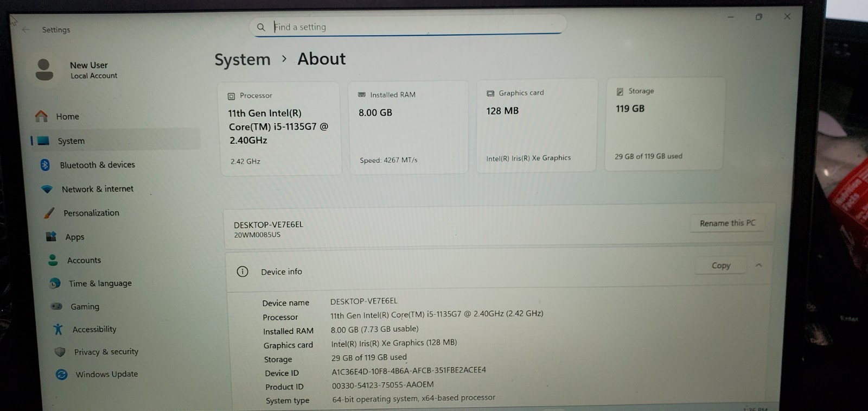Click the Processor chip icon
This screenshot has width=868, height=411.
[x=231, y=96]
